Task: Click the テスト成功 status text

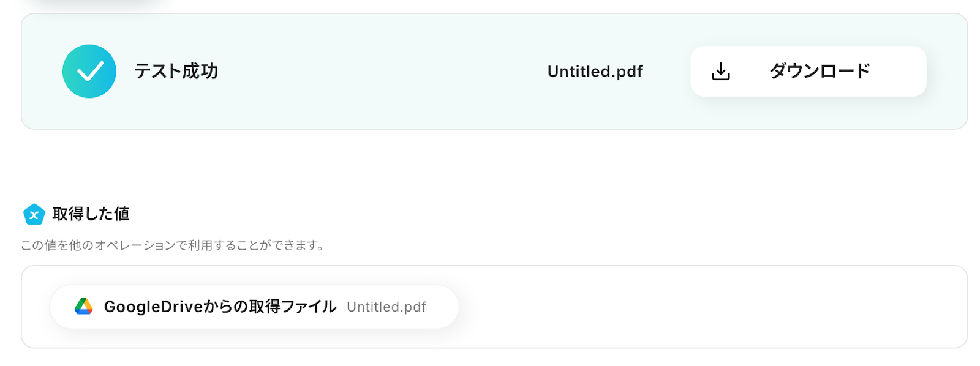Action: pos(176,72)
